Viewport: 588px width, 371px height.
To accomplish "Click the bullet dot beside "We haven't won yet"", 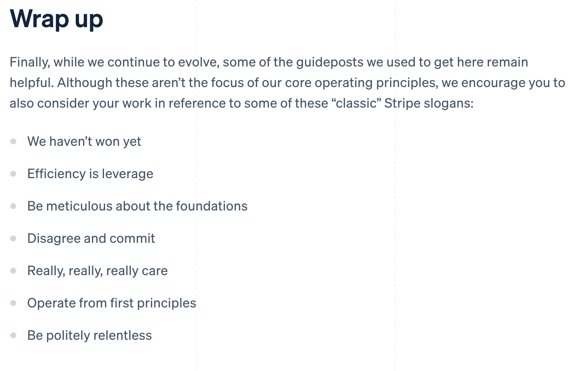I will tap(14, 141).
